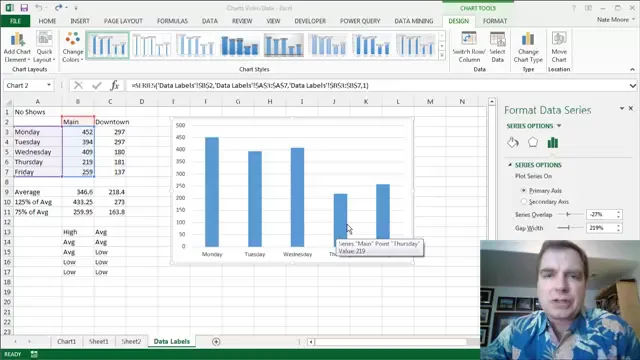The width and height of the screenshot is (640, 360).
Task: Click the Redo arrow icon
Action: (58, 7)
